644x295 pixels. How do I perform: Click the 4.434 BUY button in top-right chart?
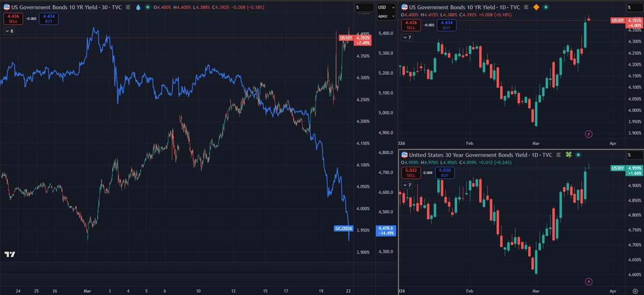[448, 25]
